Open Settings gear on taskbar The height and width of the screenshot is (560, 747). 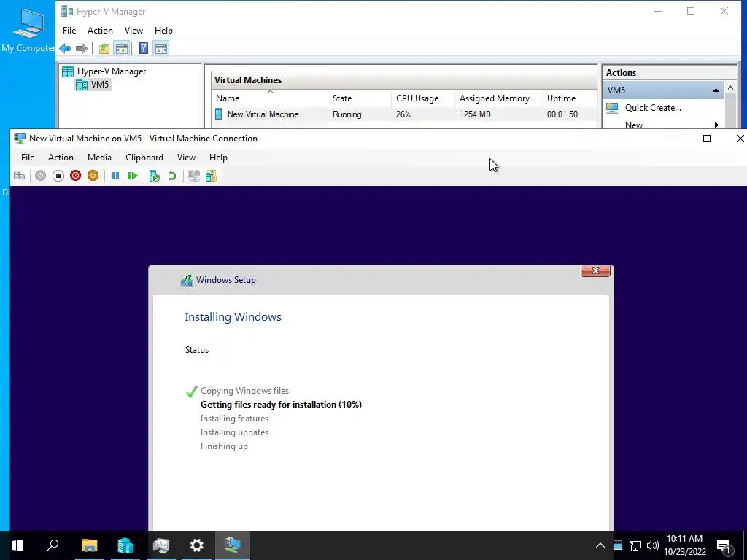197,545
